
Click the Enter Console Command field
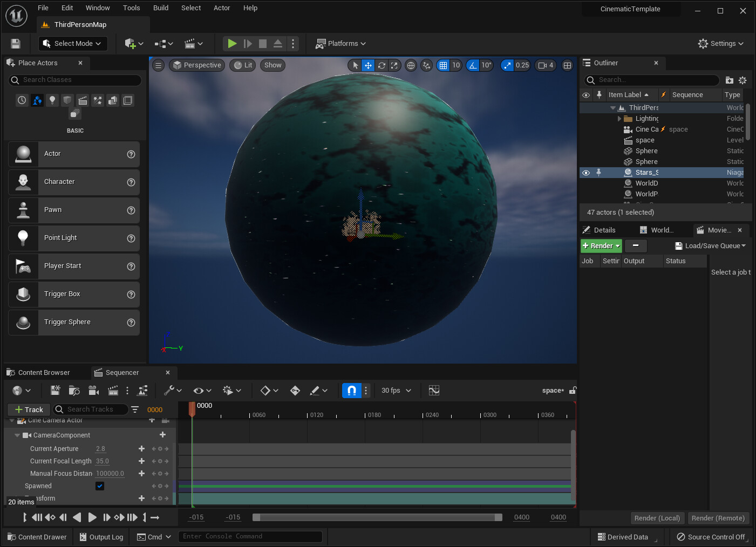coord(250,536)
